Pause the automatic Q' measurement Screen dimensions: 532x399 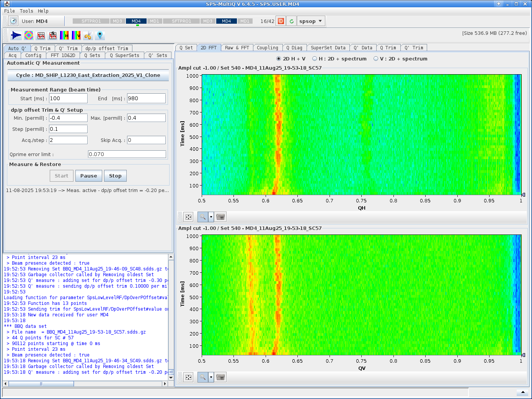click(x=88, y=176)
